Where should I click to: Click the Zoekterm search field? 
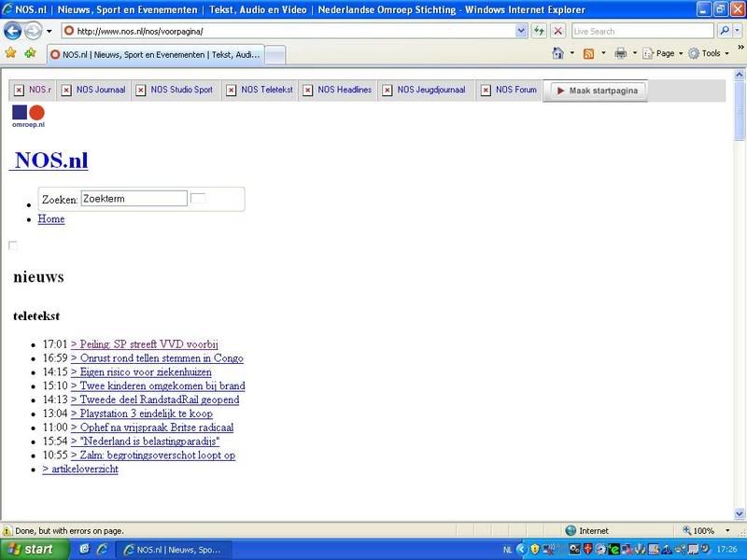134,198
